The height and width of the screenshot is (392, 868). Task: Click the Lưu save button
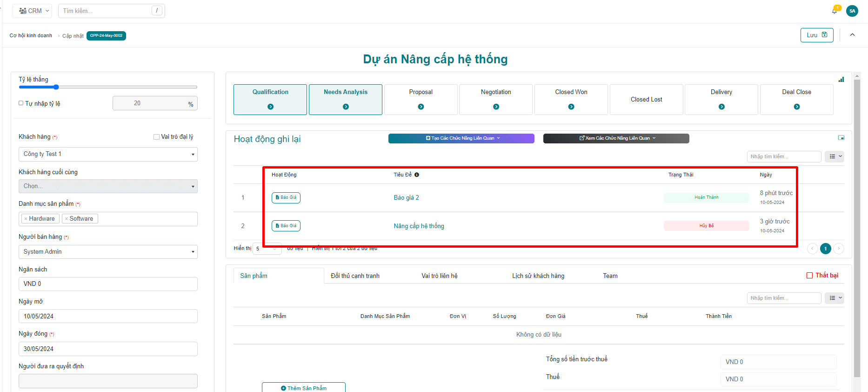tap(816, 35)
